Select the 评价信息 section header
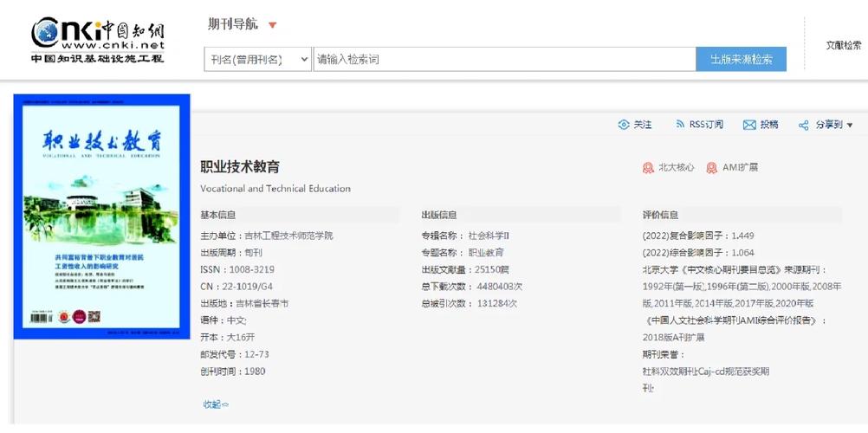The height and width of the screenshot is (433, 868). pyautogui.click(x=660, y=215)
